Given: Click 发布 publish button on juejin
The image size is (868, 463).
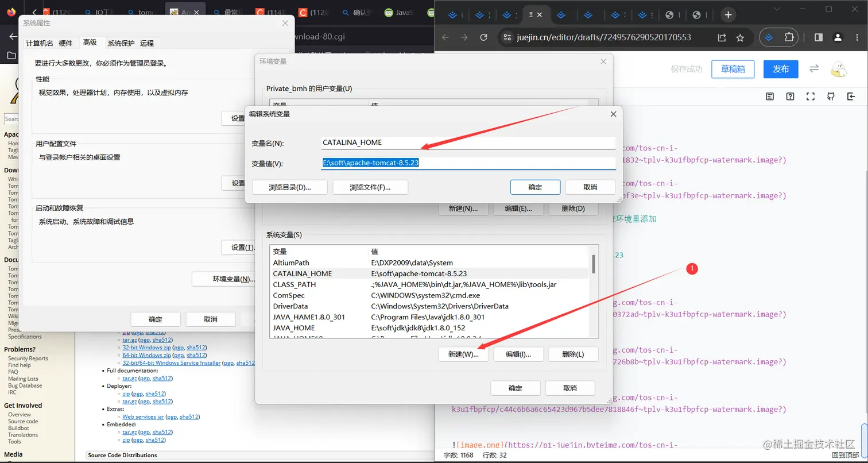Looking at the screenshot, I should tap(781, 69).
